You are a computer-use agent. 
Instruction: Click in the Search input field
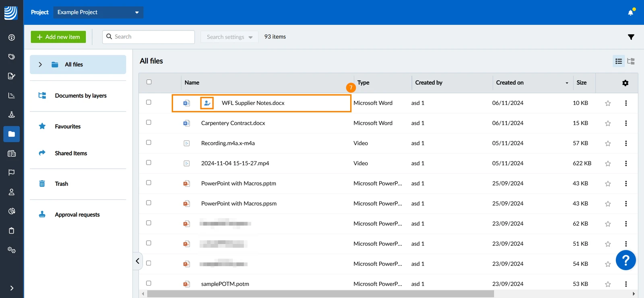pyautogui.click(x=149, y=37)
